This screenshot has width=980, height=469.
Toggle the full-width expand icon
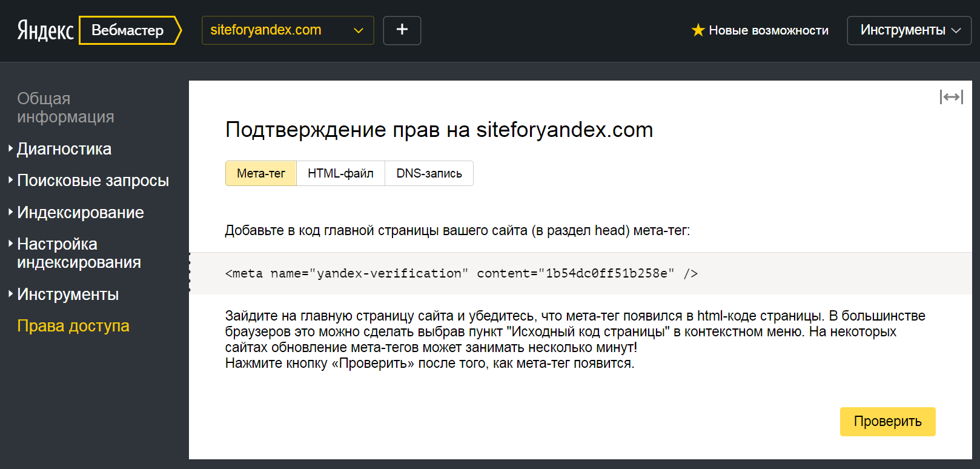pos(952,97)
